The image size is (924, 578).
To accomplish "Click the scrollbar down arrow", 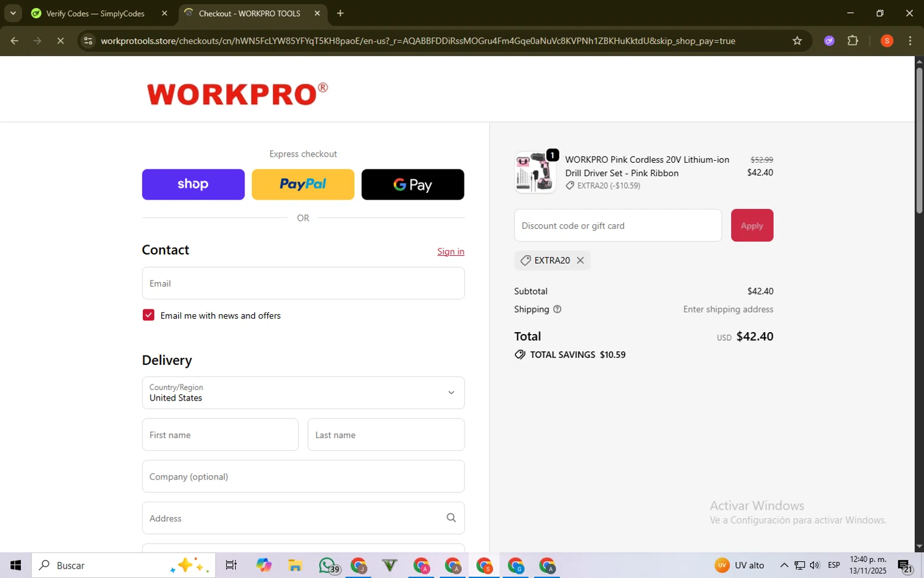I will pos(919,547).
